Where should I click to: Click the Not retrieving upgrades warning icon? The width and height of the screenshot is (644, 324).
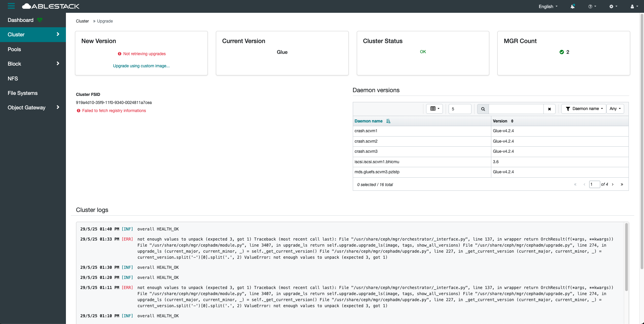point(119,54)
